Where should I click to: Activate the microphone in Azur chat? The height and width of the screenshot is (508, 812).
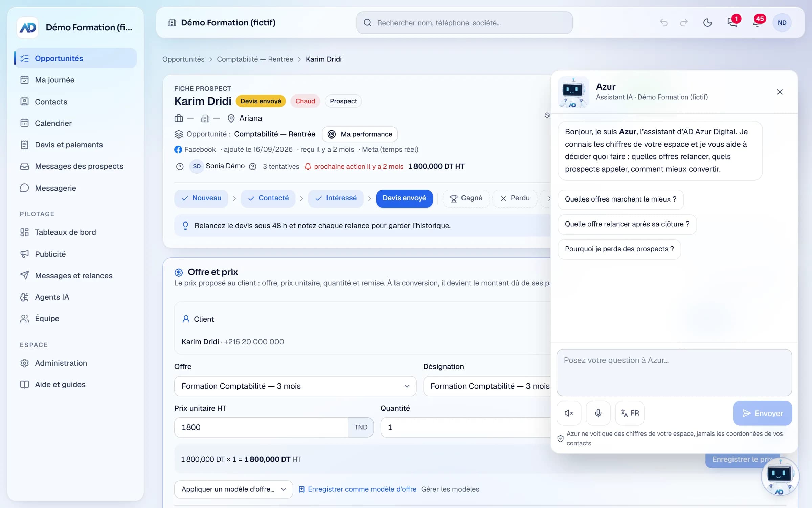598,413
